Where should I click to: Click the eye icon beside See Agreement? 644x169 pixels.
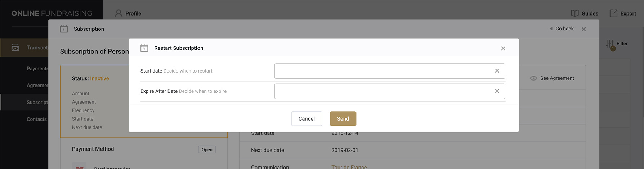[x=533, y=78]
